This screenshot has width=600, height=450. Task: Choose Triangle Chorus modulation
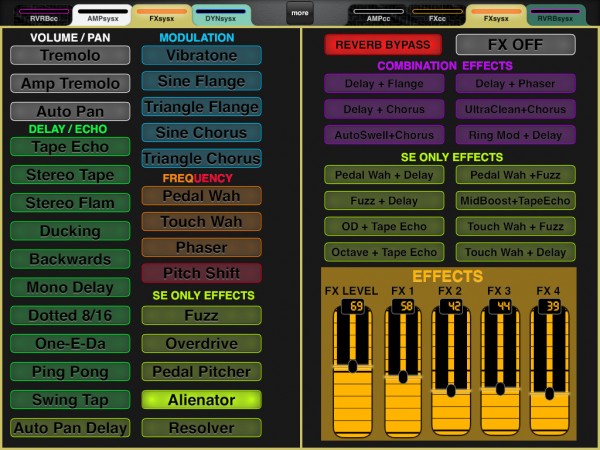[202, 158]
